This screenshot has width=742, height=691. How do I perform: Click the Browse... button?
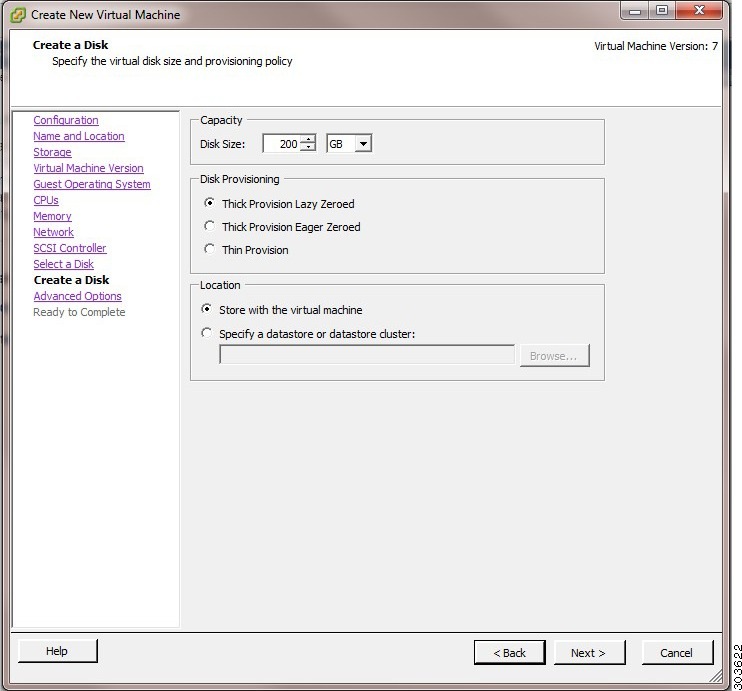click(x=555, y=355)
